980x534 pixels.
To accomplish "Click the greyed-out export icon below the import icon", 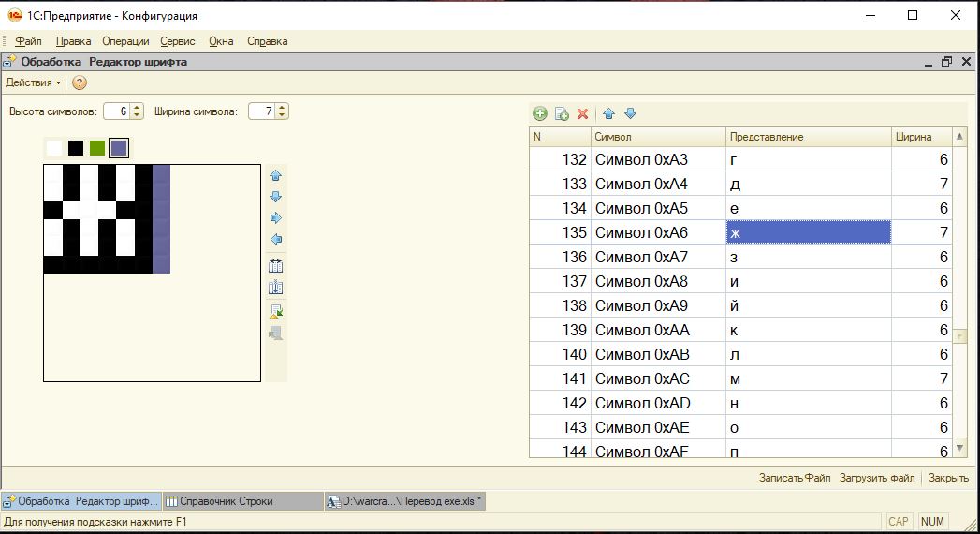I will [x=275, y=334].
